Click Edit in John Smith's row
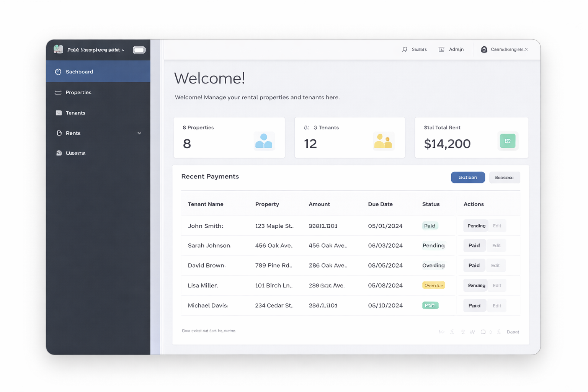Viewport: 588px width, 392px height. (x=497, y=226)
